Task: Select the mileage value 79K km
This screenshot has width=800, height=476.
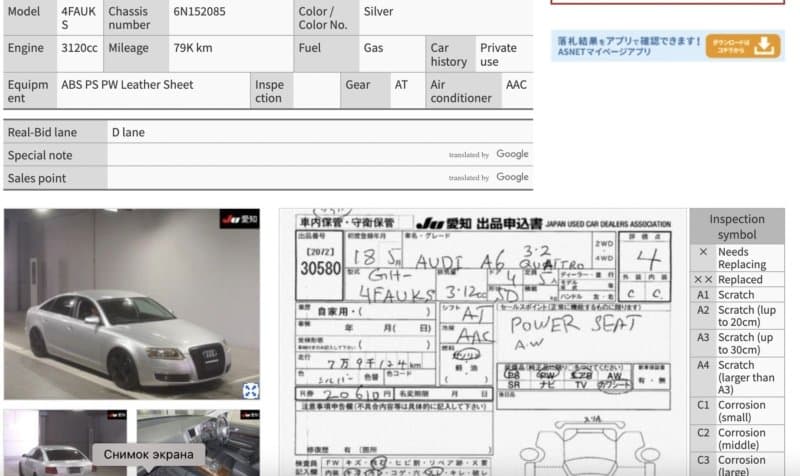Action: [192, 48]
